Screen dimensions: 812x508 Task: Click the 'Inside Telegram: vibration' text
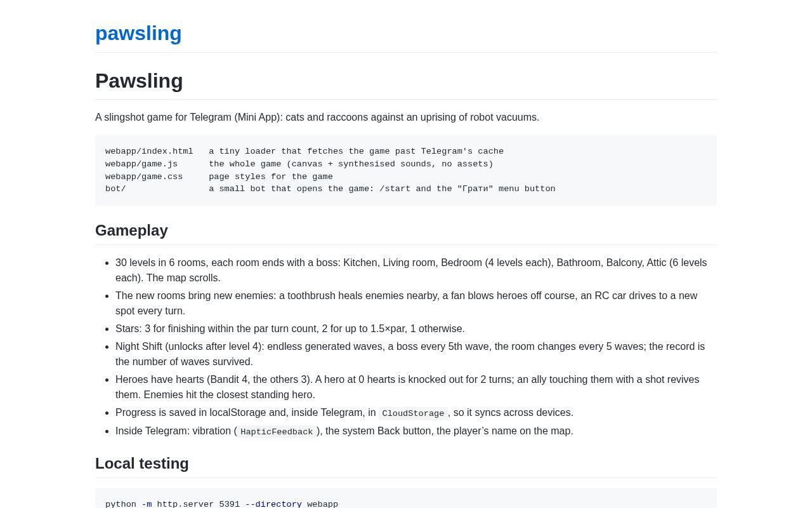[174, 431]
